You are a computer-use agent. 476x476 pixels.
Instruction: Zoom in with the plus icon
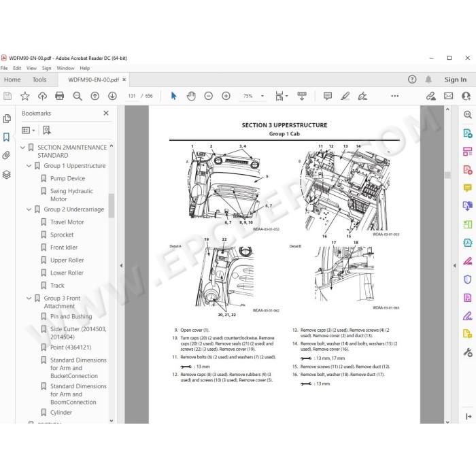226,97
